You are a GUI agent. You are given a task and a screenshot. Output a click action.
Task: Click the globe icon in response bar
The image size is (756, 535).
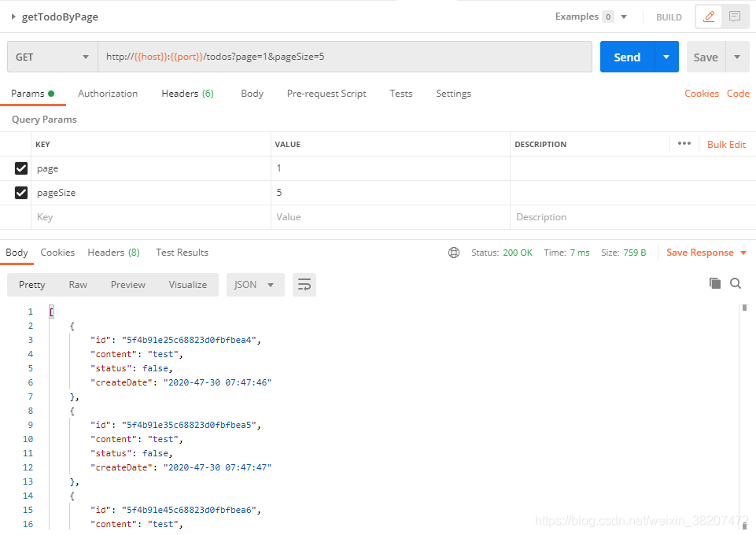pos(454,252)
